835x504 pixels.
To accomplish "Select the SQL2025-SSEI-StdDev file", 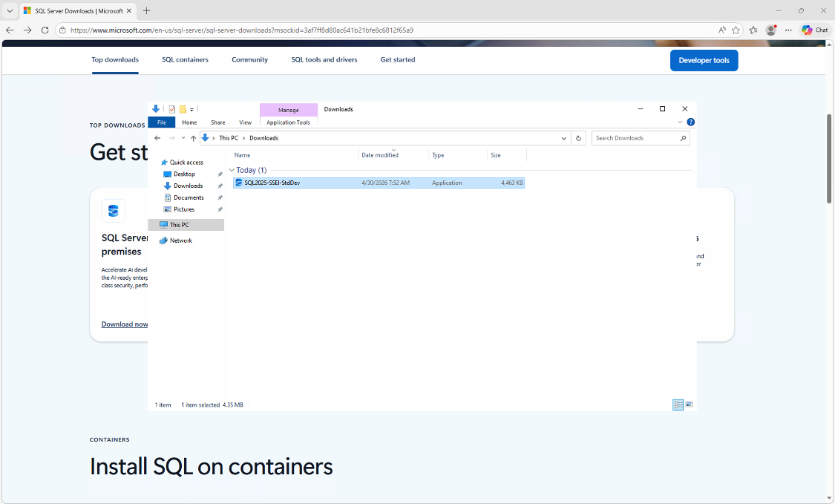I will coord(379,183).
